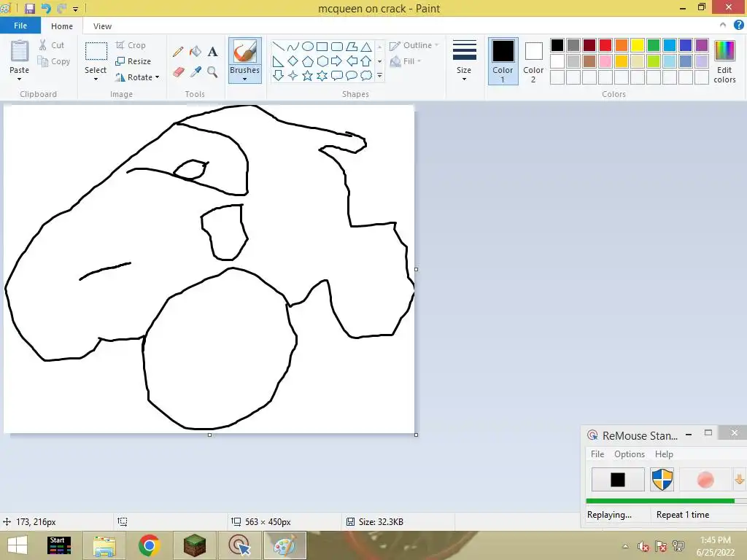This screenshot has height=560, width=747.
Task: Choose the Up arrow shape
Action: tap(366, 61)
